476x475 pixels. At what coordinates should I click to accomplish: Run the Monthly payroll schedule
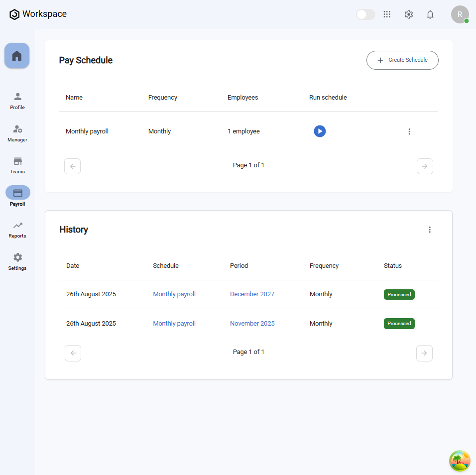[x=320, y=131]
